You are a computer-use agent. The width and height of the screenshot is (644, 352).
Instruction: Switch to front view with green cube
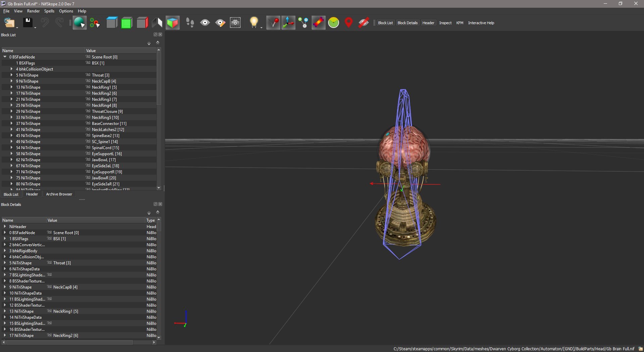[127, 23]
